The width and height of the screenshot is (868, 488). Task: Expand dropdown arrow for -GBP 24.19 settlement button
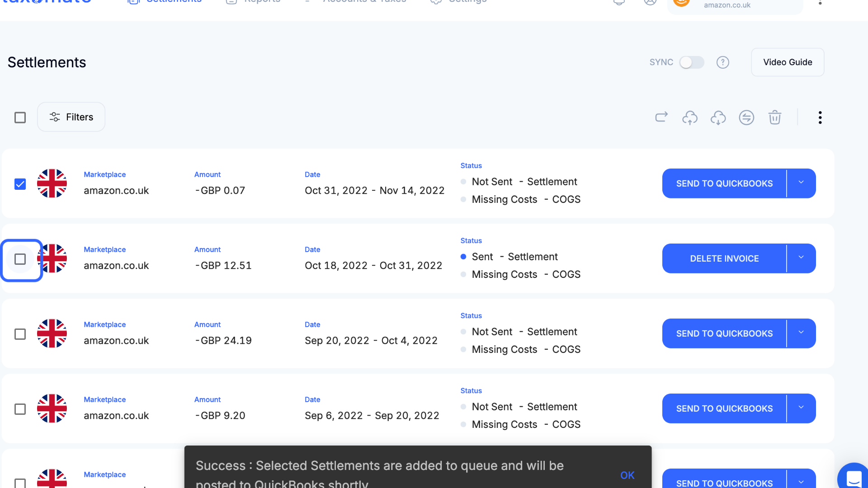click(x=801, y=333)
